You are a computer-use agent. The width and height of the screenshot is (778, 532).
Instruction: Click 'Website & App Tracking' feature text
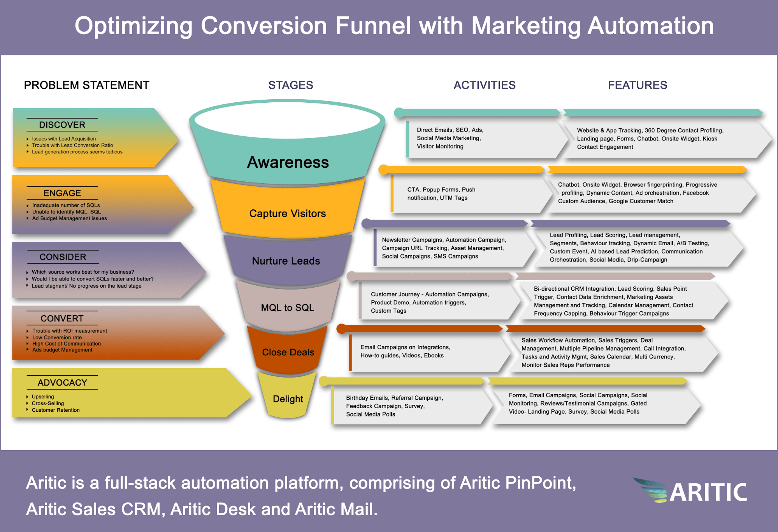(609, 130)
